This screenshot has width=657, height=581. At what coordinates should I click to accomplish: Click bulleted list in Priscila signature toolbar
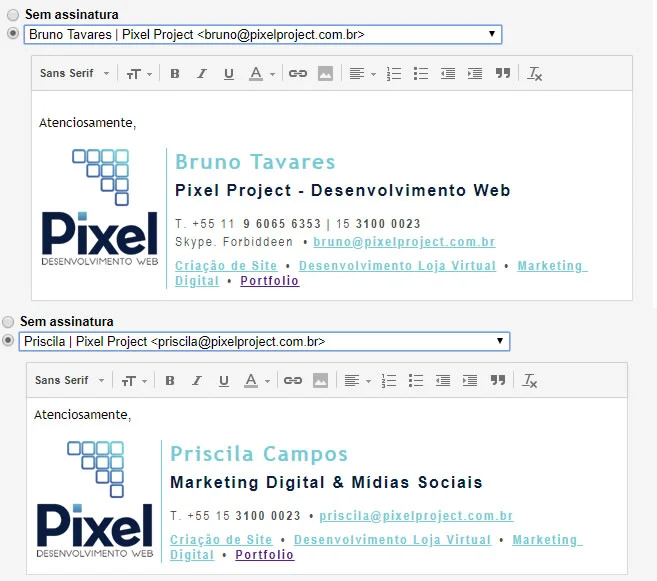416,381
